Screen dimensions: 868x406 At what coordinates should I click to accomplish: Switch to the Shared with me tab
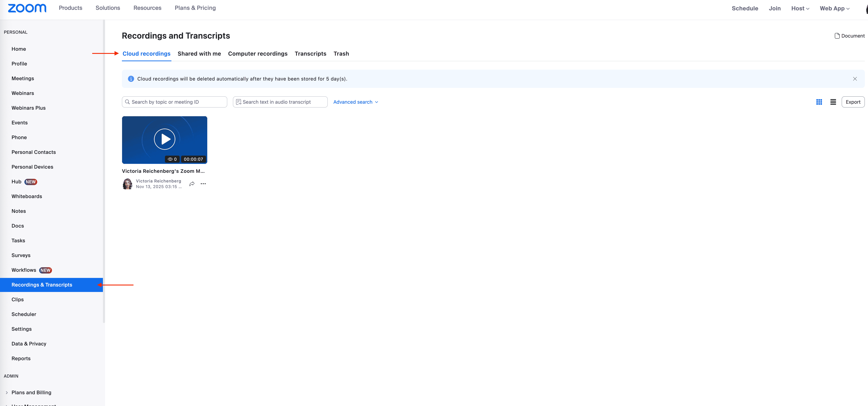(199, 54)
